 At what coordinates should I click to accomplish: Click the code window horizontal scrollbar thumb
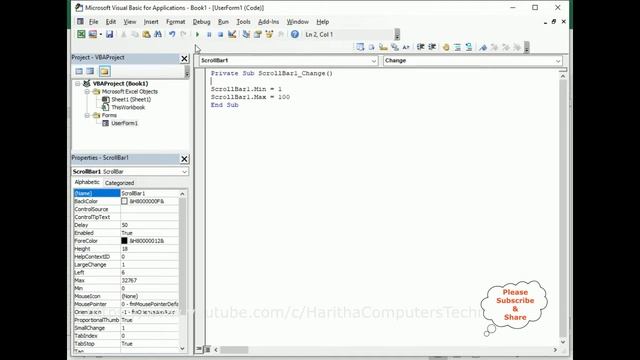[234, 350]
